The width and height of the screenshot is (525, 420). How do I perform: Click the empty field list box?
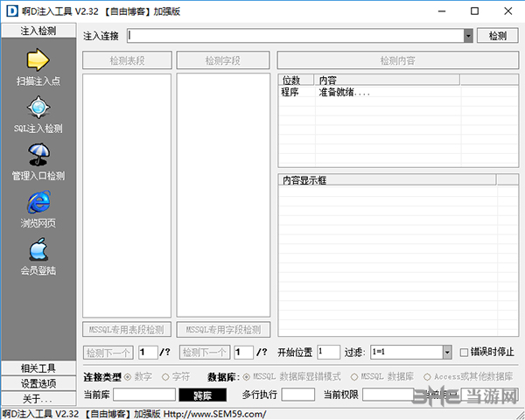coord(223,195)
